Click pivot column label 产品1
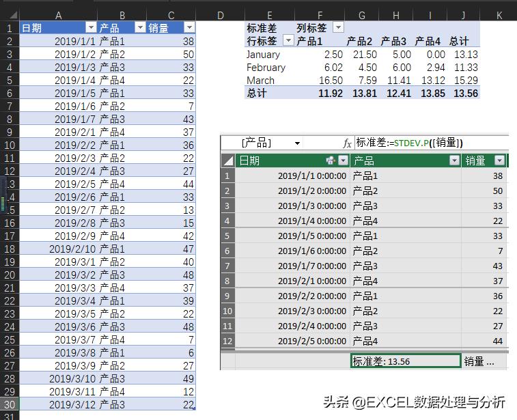517x420 pixels. (309, 41)
